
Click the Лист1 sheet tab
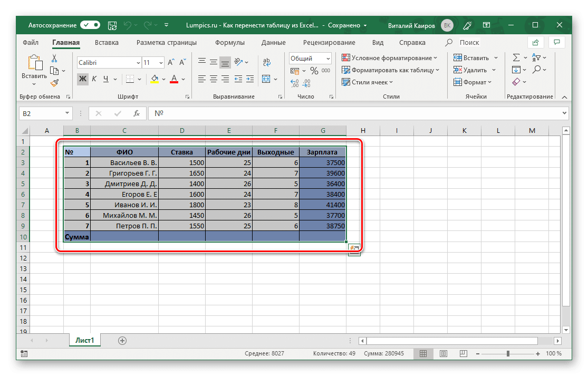(84, 340)
